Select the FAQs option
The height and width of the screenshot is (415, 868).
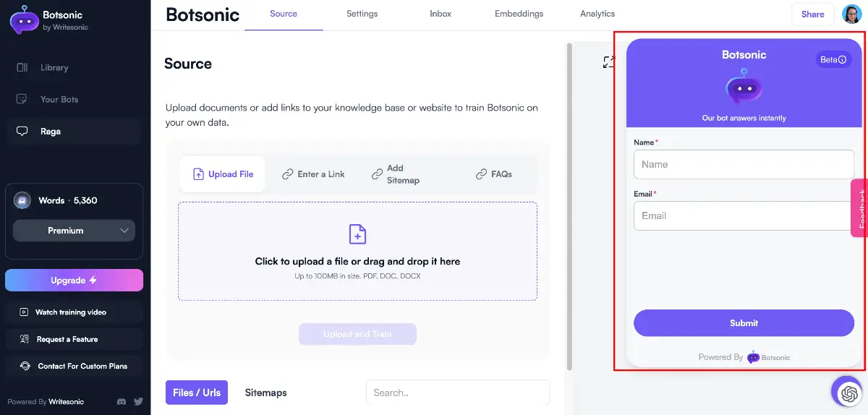pyautogui.click(x=494, y=174)
